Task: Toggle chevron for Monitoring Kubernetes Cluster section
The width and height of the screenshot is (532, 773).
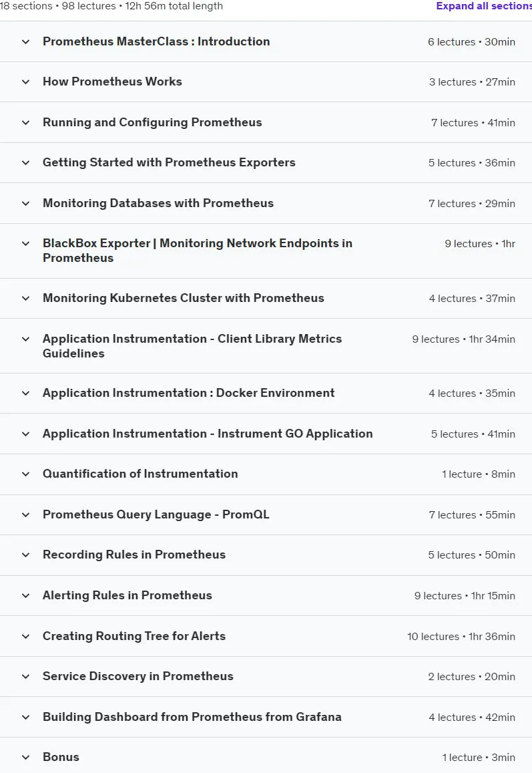Action: tap(25, 298)
